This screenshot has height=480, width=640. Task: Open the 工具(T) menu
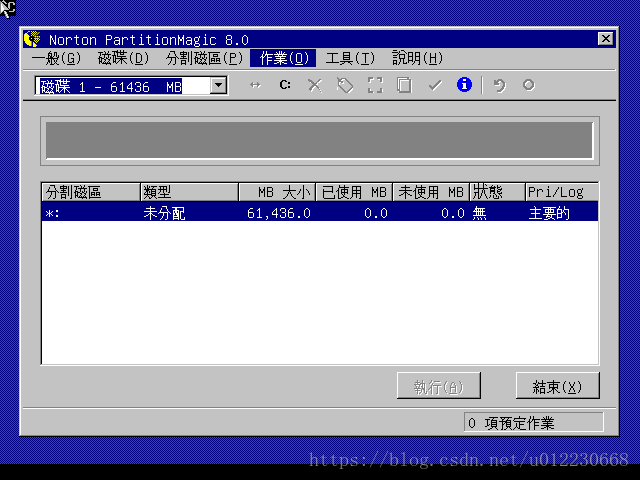point(350,58)
